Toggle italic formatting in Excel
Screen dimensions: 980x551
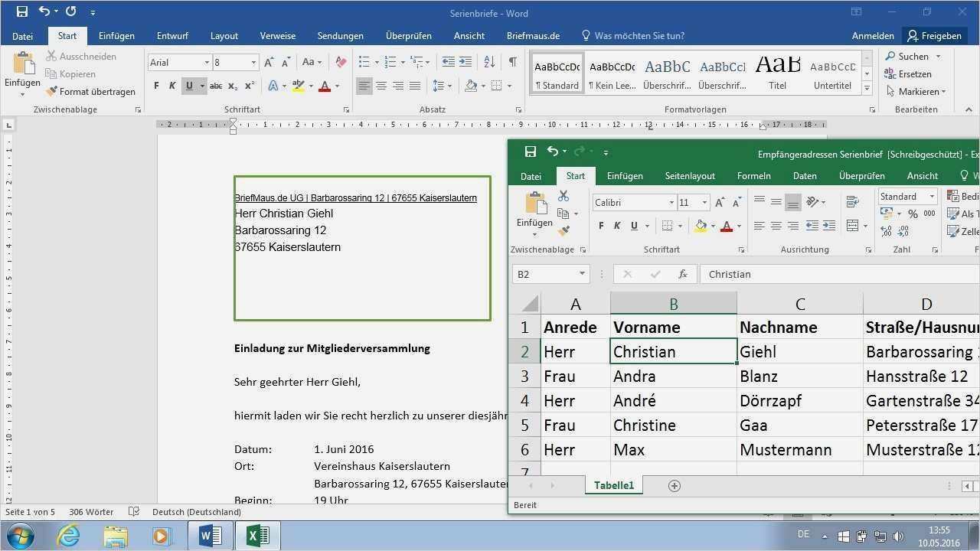pyautogui.click(x=617, y=226)
